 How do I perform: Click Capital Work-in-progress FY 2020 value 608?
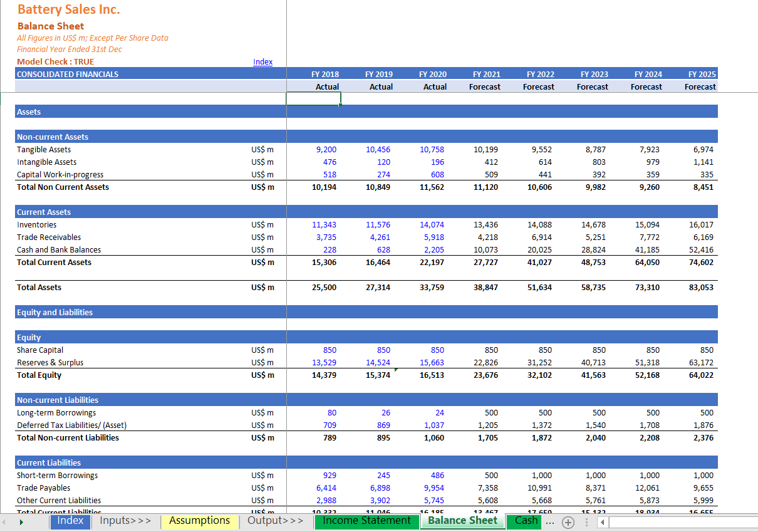click(437, 174)
